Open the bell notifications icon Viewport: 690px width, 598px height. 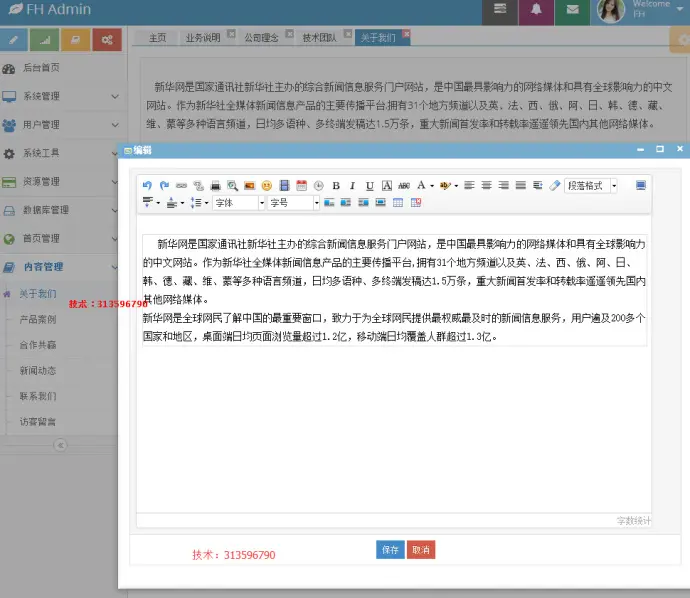pyautogui.click(x=536, y=10)
